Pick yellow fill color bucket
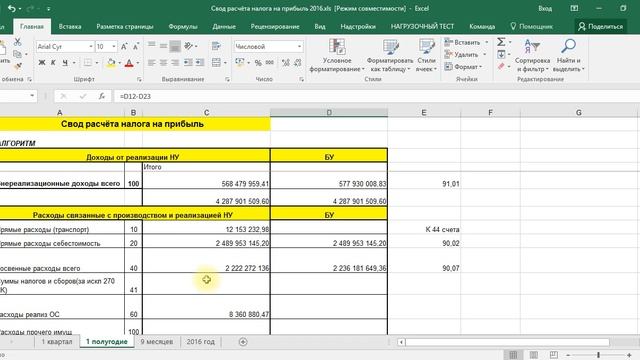This screenshot has height=360, width=640. point(111,63)
